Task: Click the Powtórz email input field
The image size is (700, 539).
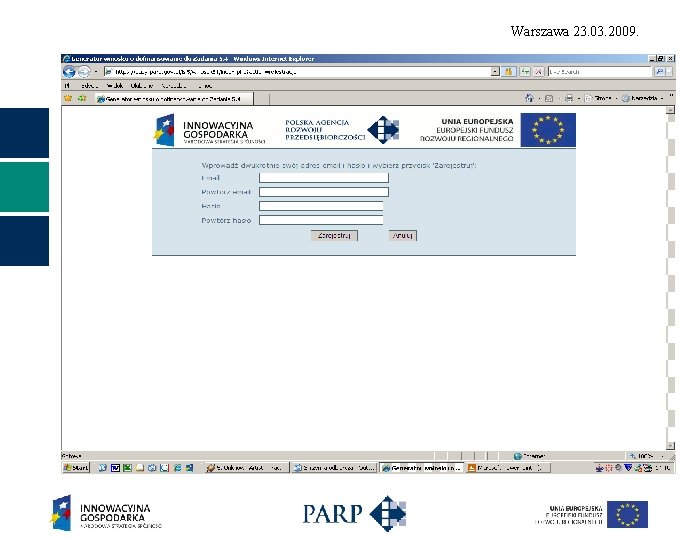Action: click(324, 192)
